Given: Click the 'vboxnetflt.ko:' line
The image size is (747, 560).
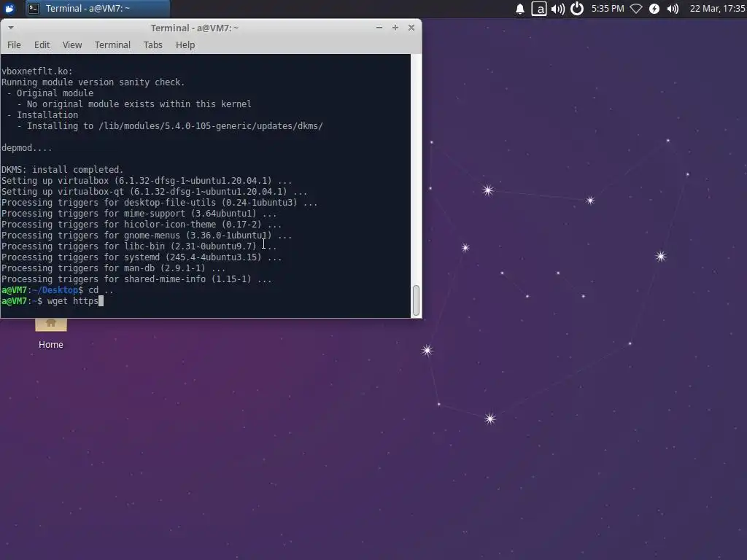Looking at the screenshot, I should (37, 71).
